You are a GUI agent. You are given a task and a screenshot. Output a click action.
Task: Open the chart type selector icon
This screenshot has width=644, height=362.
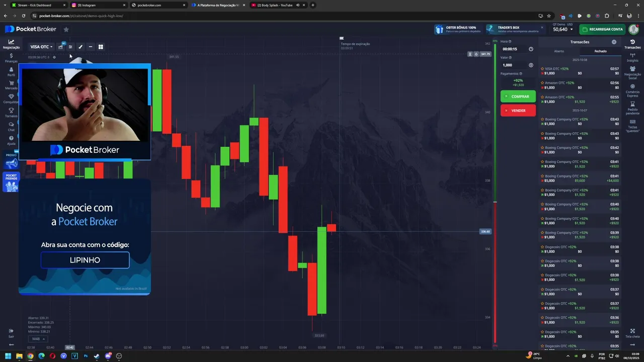61,47
